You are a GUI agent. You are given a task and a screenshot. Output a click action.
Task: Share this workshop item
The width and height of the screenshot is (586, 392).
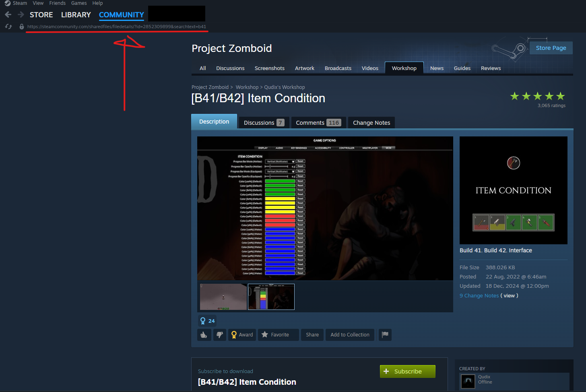pyautogui.click(x=312, y=335)
